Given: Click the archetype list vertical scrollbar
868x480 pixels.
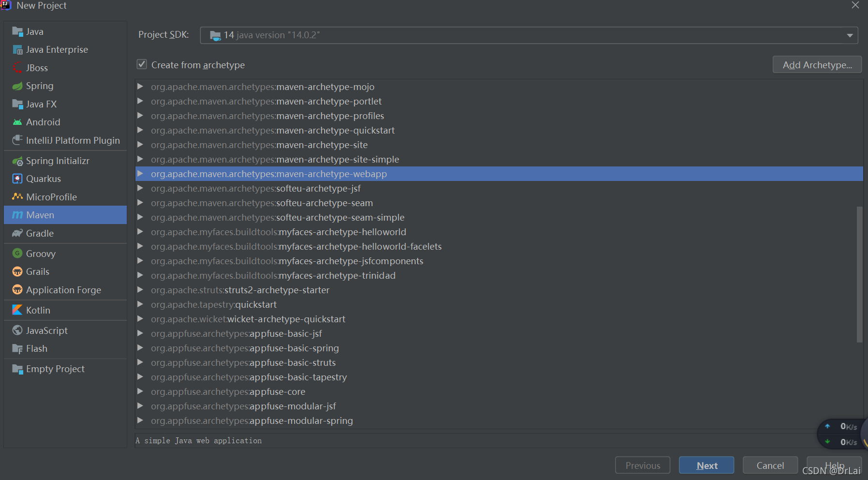Looking at the screenshot, I should (860, 274).
